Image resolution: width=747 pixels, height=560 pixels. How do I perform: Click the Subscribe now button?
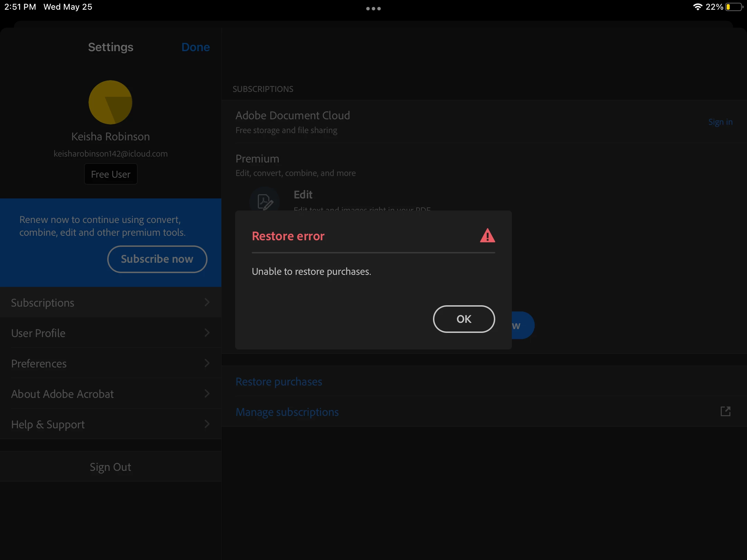(157, 259)
